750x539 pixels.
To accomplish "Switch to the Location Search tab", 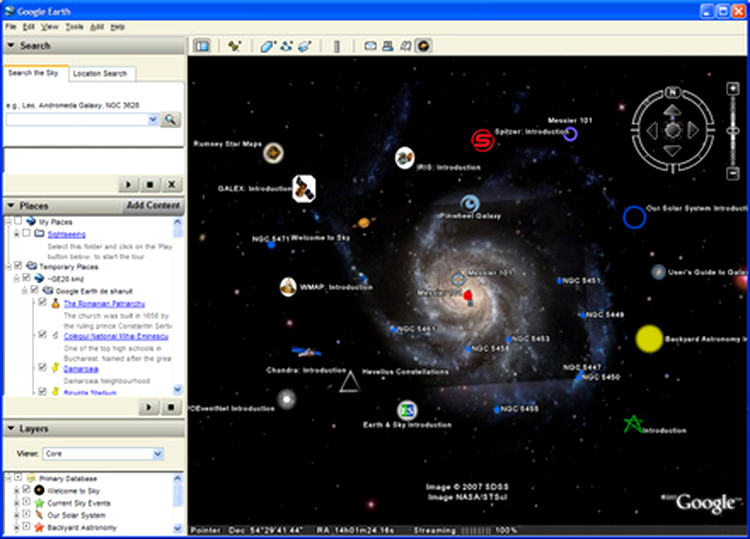I will pos(100,74).
